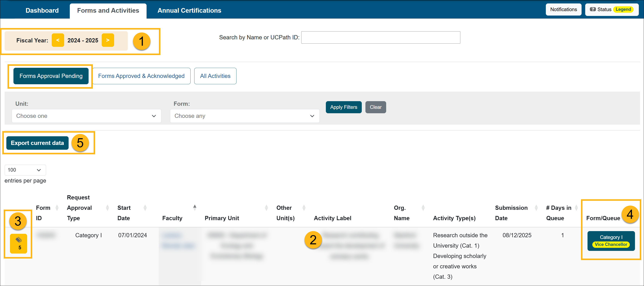
Task: Click the Status Legend button
Action: (612, 9)
